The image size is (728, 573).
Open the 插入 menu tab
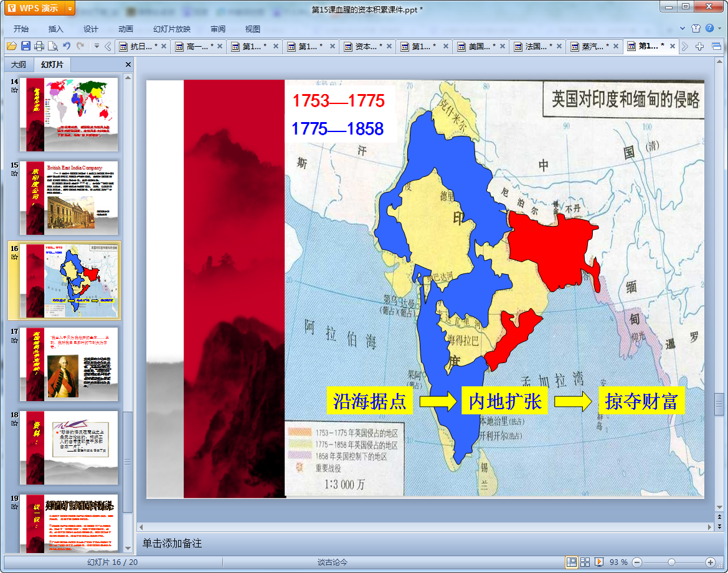pos(55,29)
